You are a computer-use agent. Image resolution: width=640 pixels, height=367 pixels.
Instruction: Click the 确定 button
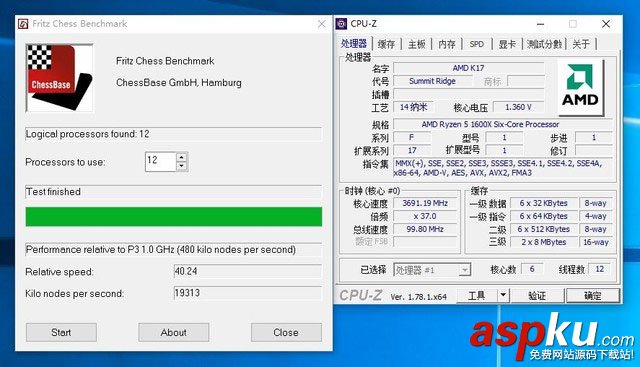(x=593, y=295)
